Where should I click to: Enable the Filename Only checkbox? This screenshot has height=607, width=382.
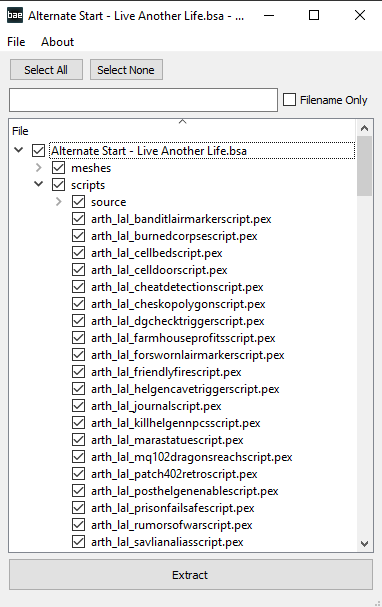pyautogui.click(x=289, y=99)
